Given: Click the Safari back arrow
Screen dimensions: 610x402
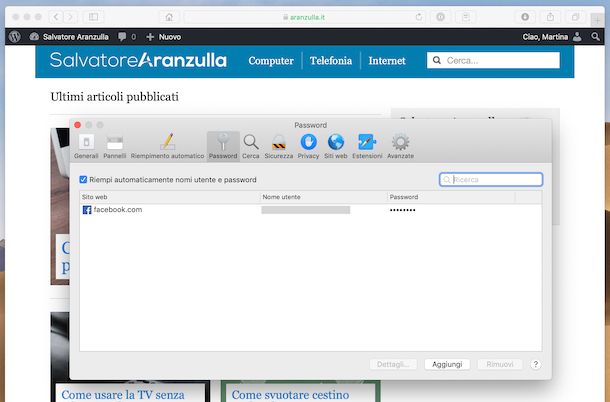Looking at the screenshot, I should (56, 17).
